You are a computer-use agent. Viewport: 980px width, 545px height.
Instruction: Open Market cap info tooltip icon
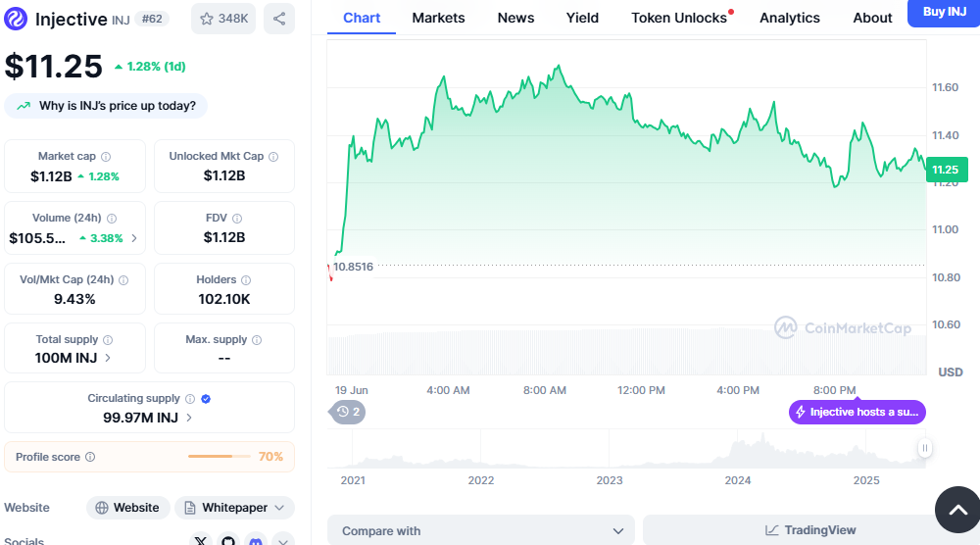click(106, 156)
